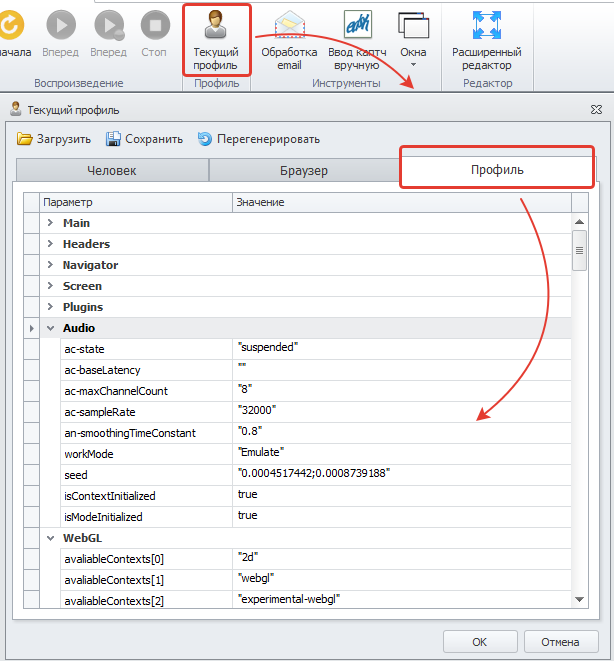Viewport: 614px width, 661px height.
Task: Click the scrollbar up arrow
Action: click(x=579, y=222)
